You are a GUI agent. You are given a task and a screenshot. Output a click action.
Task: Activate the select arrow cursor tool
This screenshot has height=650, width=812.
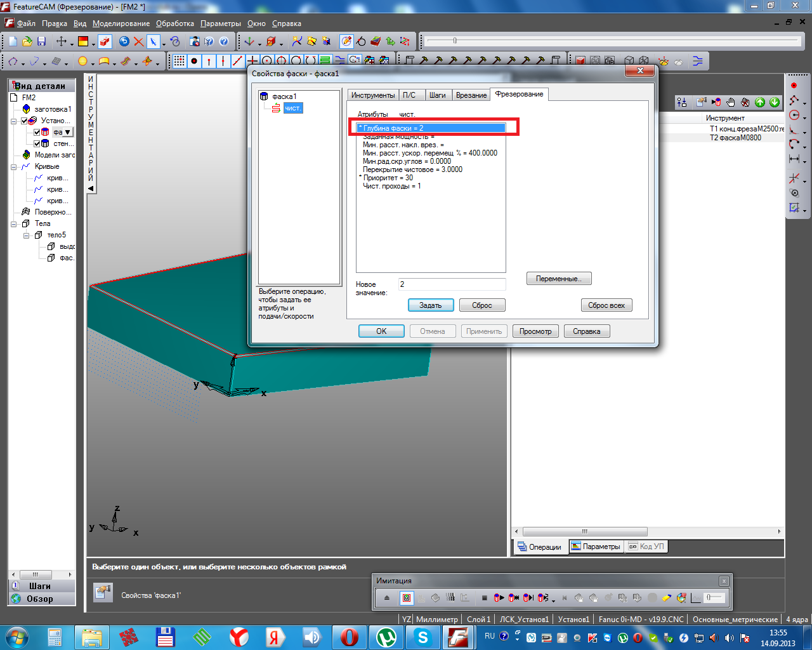click(x=154, y=41)
